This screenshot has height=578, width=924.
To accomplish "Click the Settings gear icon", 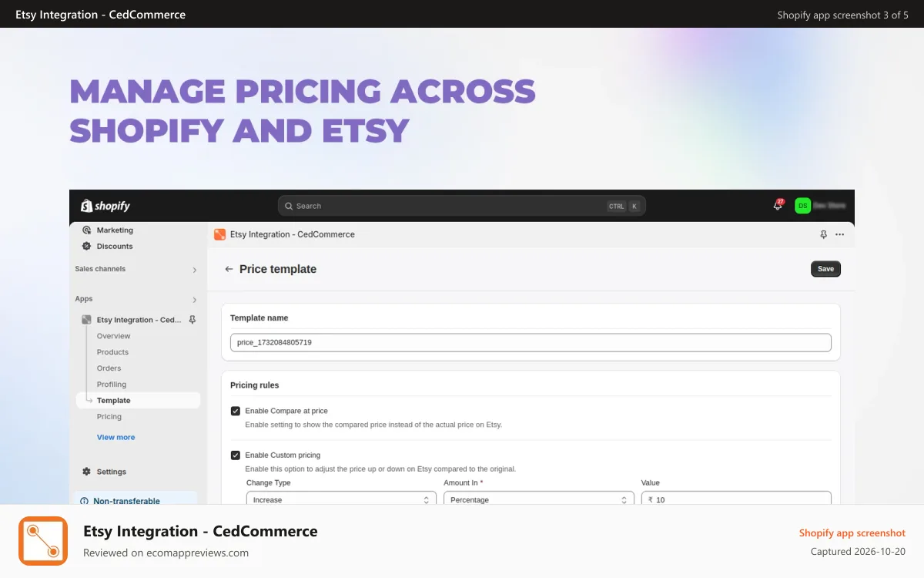I will pyautogui.click(x=86, y=472).
